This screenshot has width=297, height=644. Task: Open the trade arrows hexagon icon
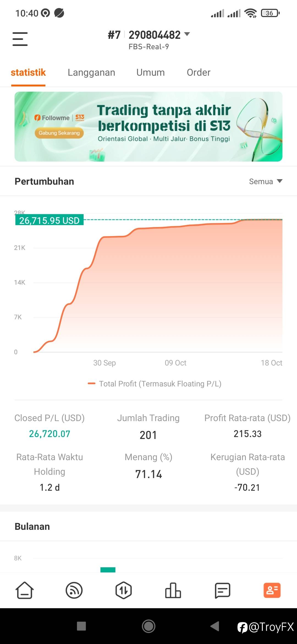(123, 590)
